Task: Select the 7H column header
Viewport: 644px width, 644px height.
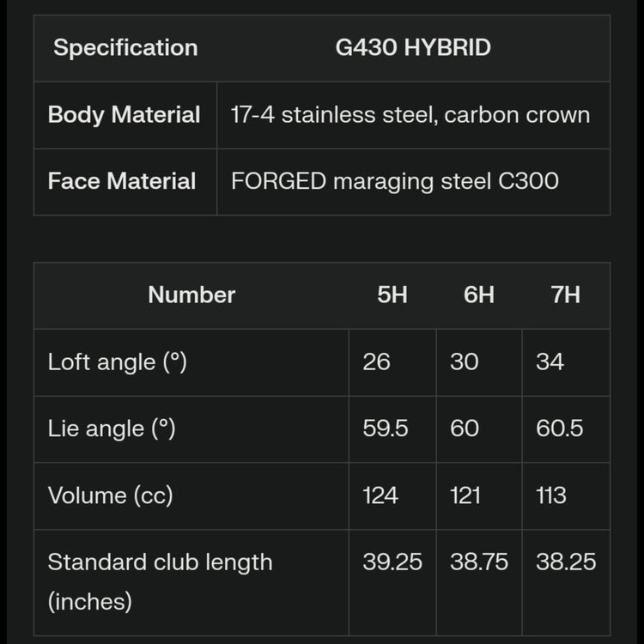Action: point(566,295)
